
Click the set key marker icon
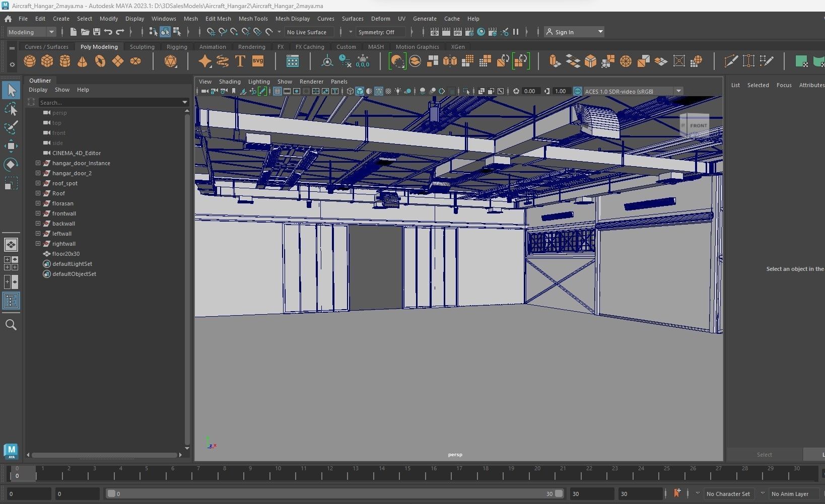pos(676,493)
